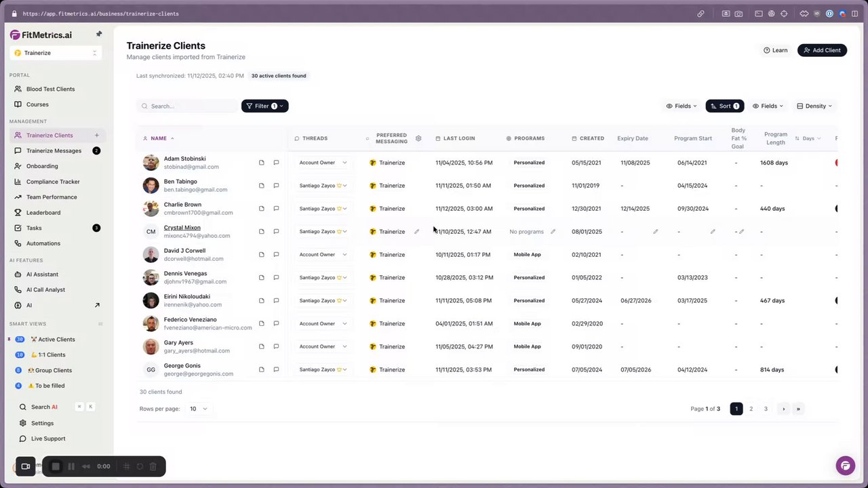
Task: Open Team Performance page
Action: [52, 197]
